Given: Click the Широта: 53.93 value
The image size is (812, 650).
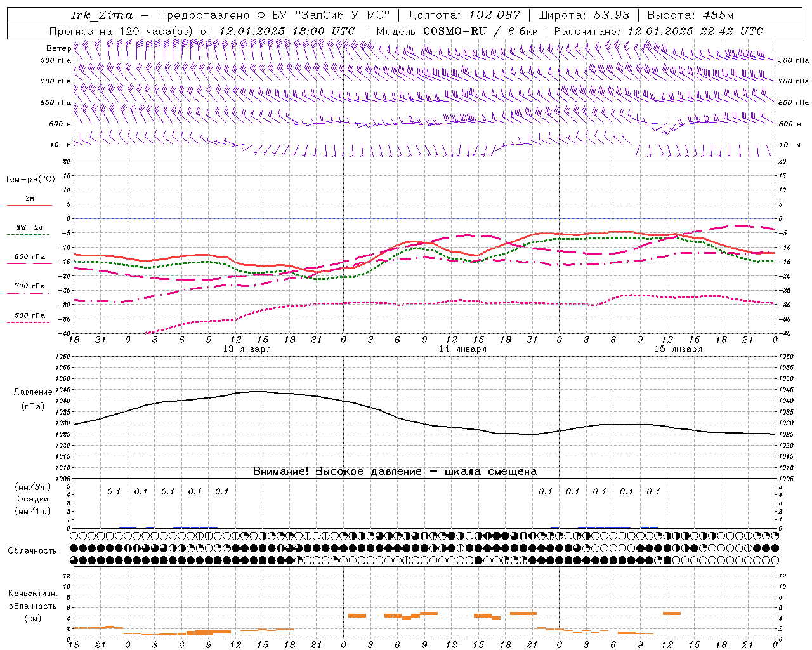Looking at the screenshot, I should click(584, 15).
